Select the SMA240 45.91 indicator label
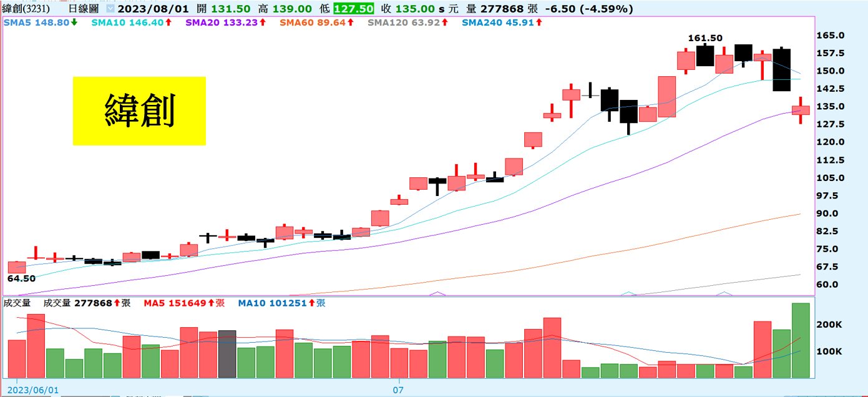 pos(497,22)
